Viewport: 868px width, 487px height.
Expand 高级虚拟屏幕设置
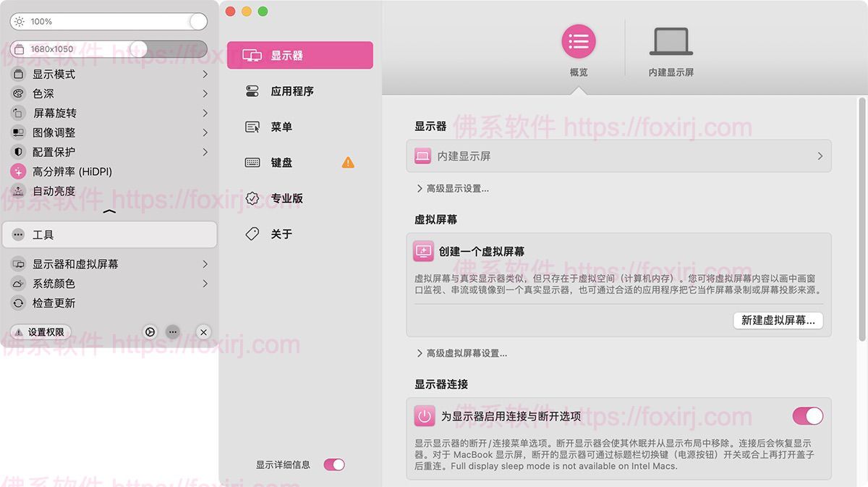(x=461, y=353)
